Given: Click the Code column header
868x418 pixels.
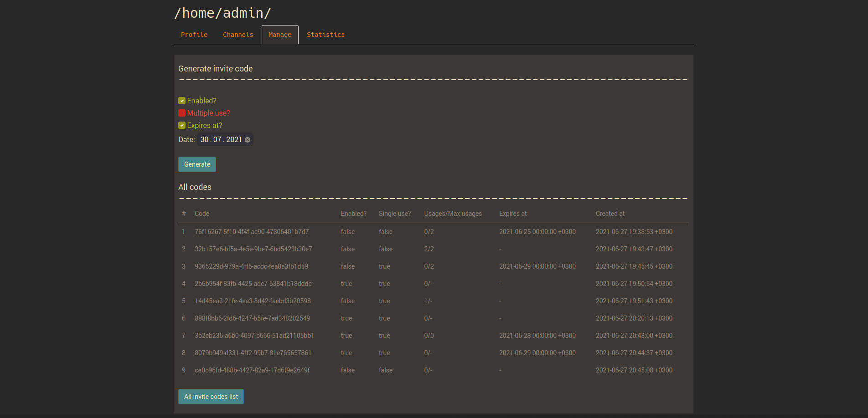Looking at the screenshot, I should click(x=202, y=214).
